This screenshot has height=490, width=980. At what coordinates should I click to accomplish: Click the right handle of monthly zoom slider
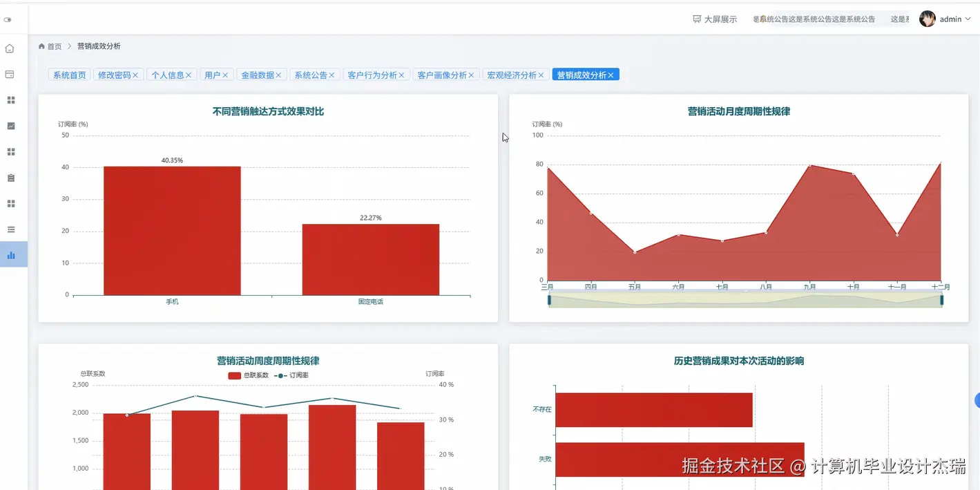point(941,300)
